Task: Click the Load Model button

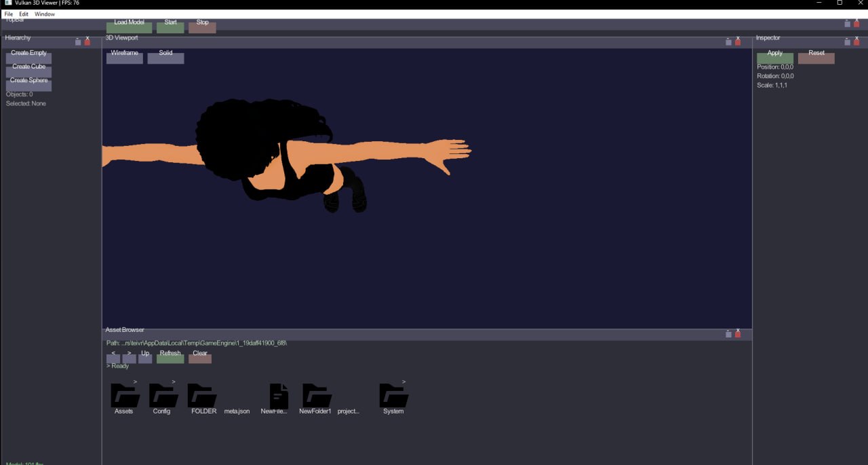Action: [x=129, y=27]
